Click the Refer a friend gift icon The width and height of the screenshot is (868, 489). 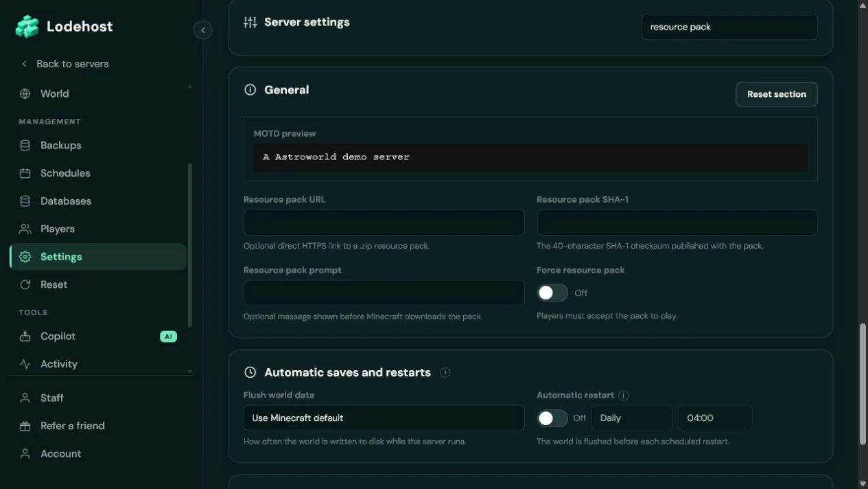pos(25,426)
